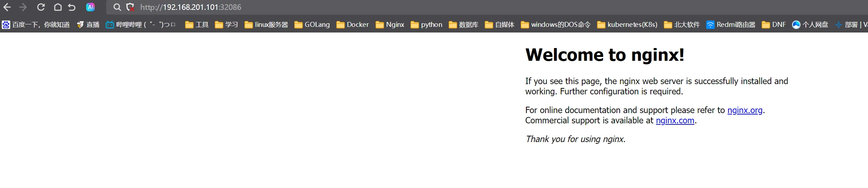The width and height of the screenshot is (868, 188).
Task: Click the undo/restore closed page icon
Action: (72, 7)
